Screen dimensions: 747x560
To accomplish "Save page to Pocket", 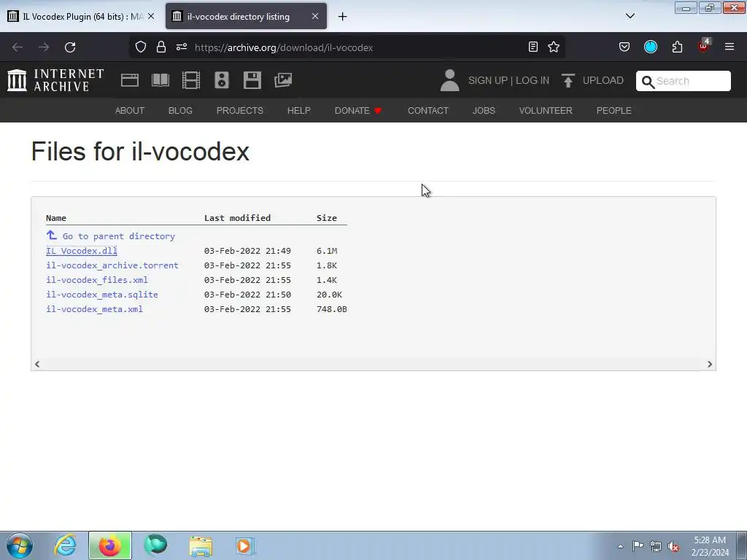I will point(624,47).
